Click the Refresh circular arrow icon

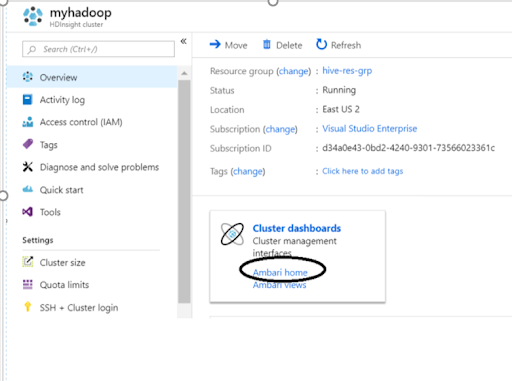321,44
